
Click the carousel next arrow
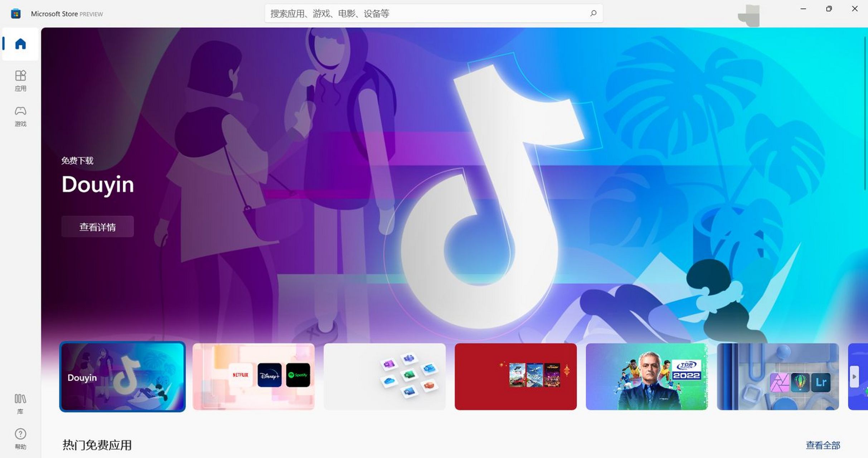(x=854, y=376)
